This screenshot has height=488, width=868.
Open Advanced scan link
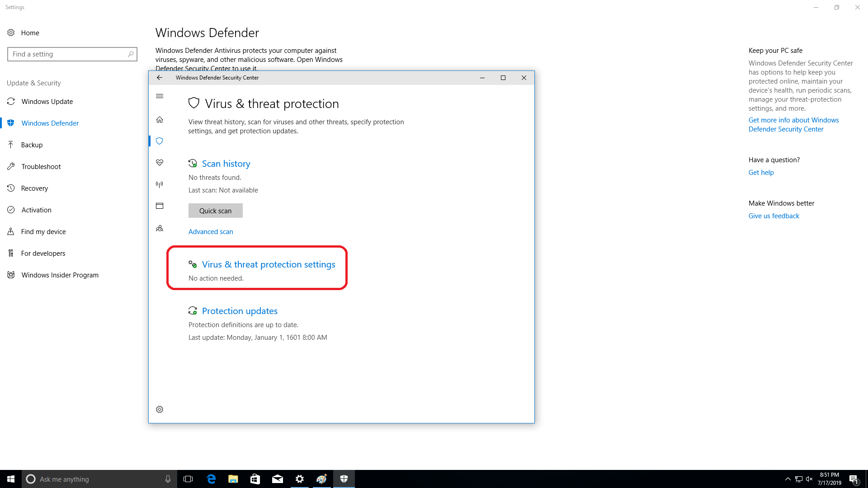tap(211, 232)
